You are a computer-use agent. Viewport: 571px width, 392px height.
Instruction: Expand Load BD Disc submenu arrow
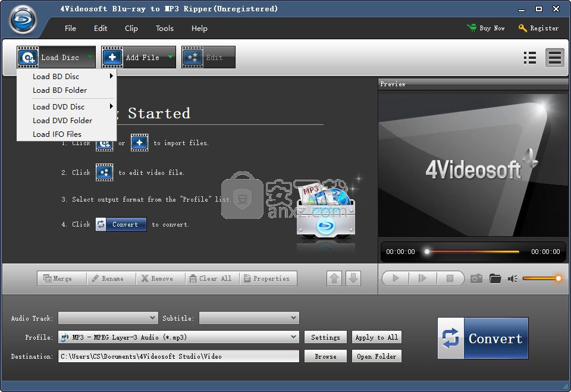111,76
